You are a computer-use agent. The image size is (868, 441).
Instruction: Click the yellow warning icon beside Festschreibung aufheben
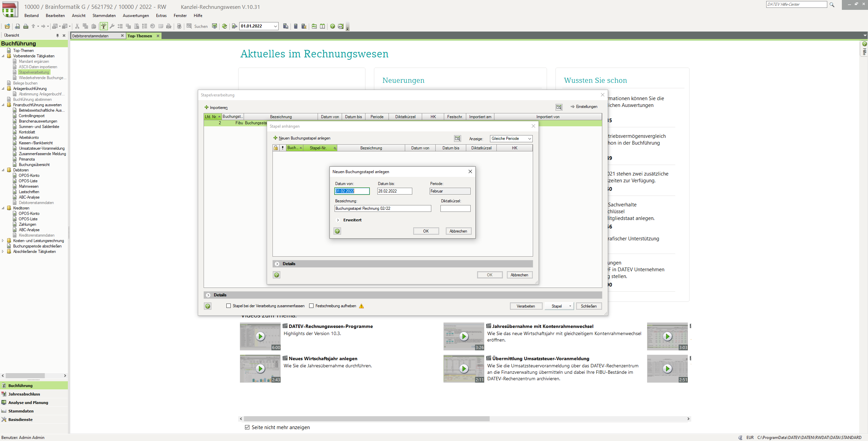pyautogui.click(x=361, y=306)
